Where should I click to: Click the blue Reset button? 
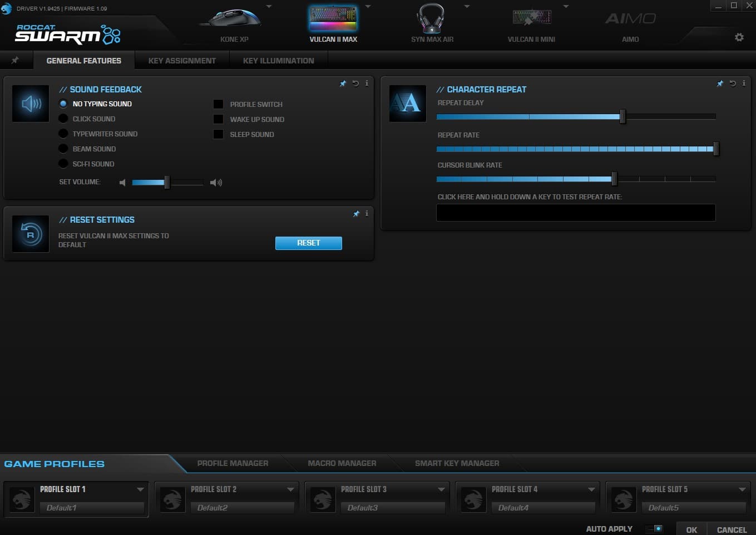309,243
